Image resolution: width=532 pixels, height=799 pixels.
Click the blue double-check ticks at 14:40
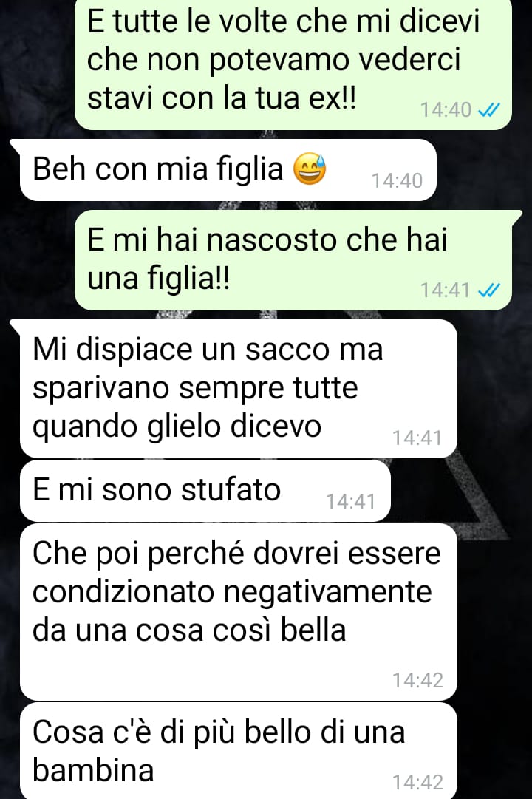coord(488,109)
